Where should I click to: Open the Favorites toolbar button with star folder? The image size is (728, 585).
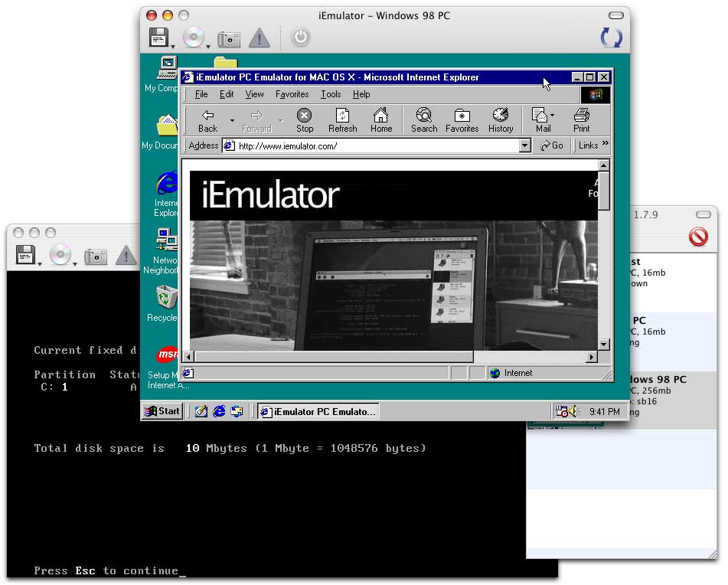click(462, 120)
